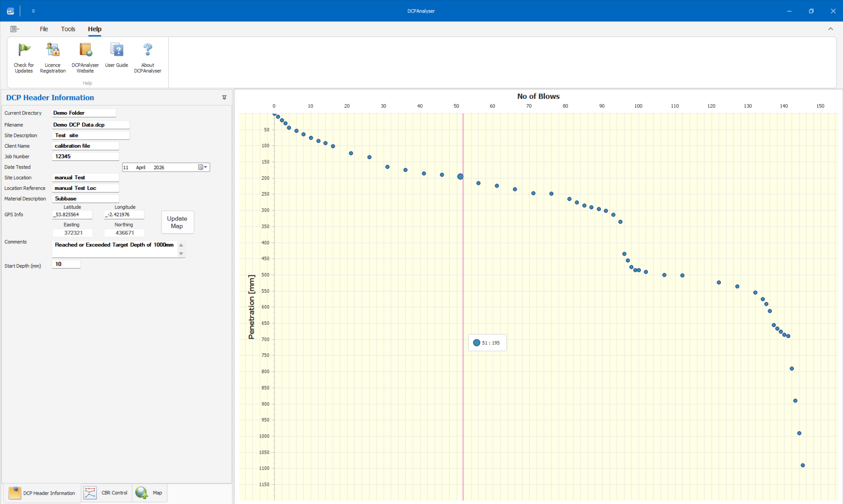This screenshot has width=843, height=504.
Task: Restore down the DCPAnalyser window
Action: (x=811, y=11)
